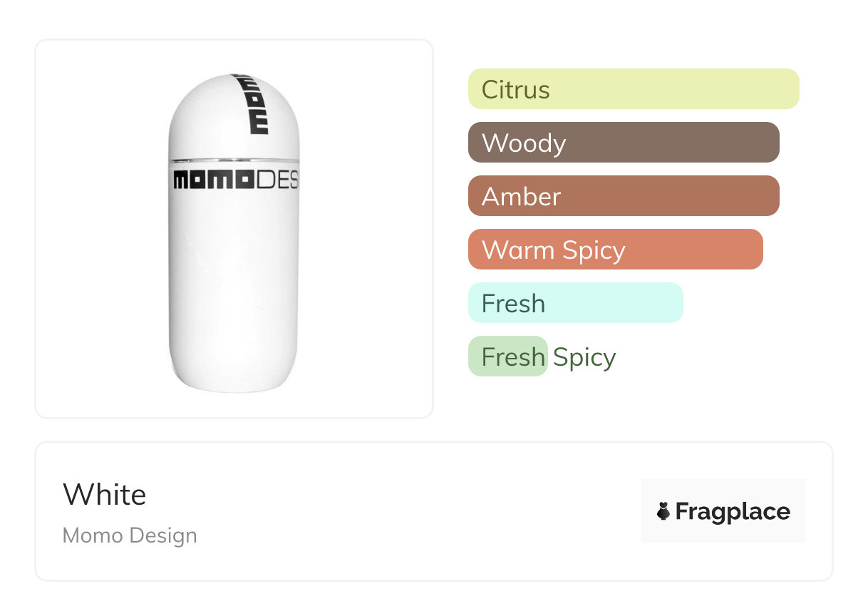Open the Fragplace logo wordmark
The width and height of the screenshot is (868, 616).
(733, 511)
